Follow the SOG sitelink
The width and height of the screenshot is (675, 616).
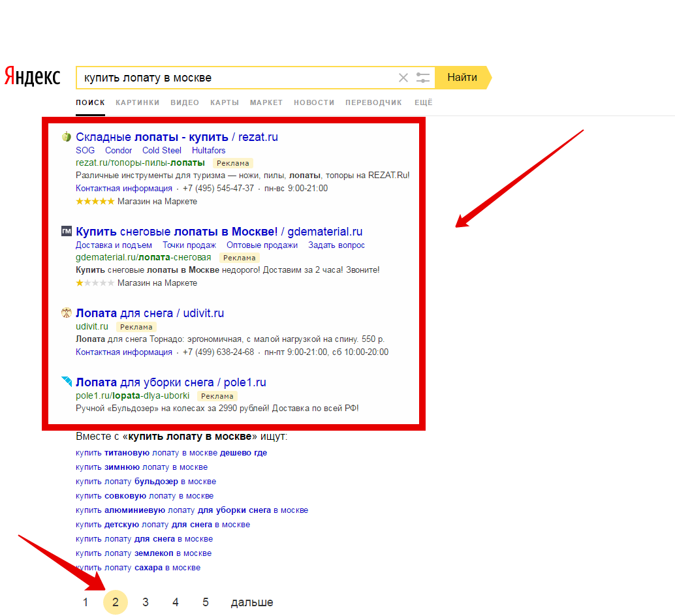coord(86,151)
